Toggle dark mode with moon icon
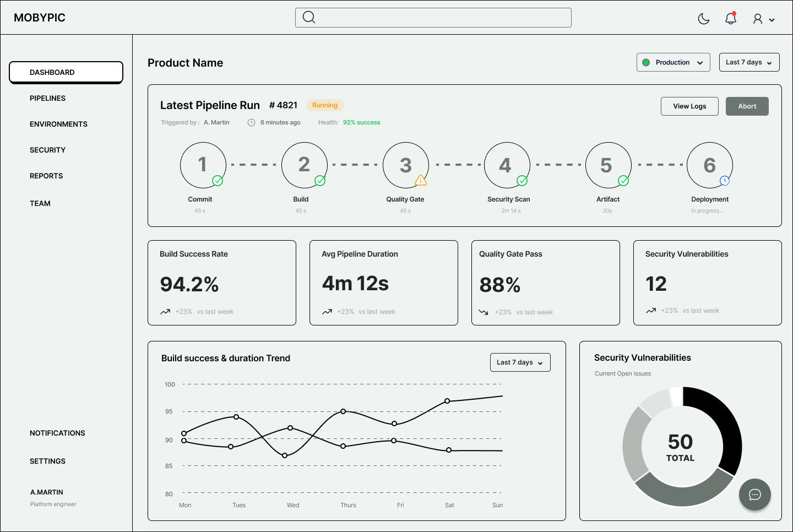The height and width of the screenshot is (532, 793). 703,19
